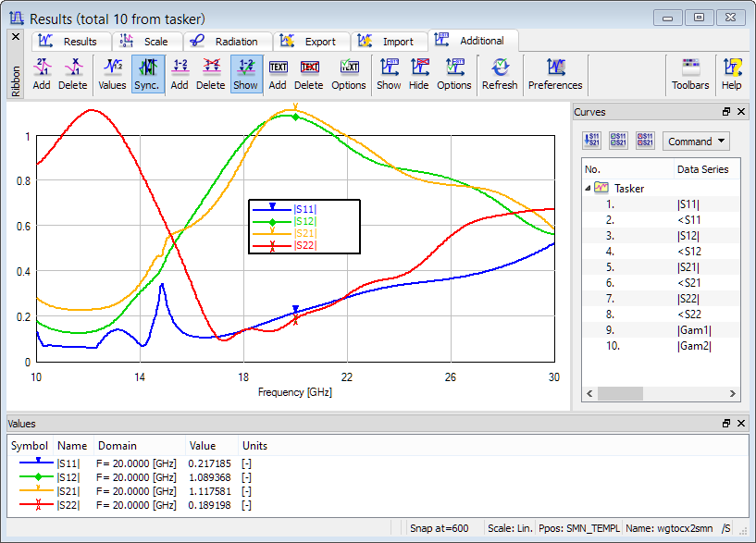Click the TEXT Delete icon
The image size is (756, 543).
tap(308, 74)
